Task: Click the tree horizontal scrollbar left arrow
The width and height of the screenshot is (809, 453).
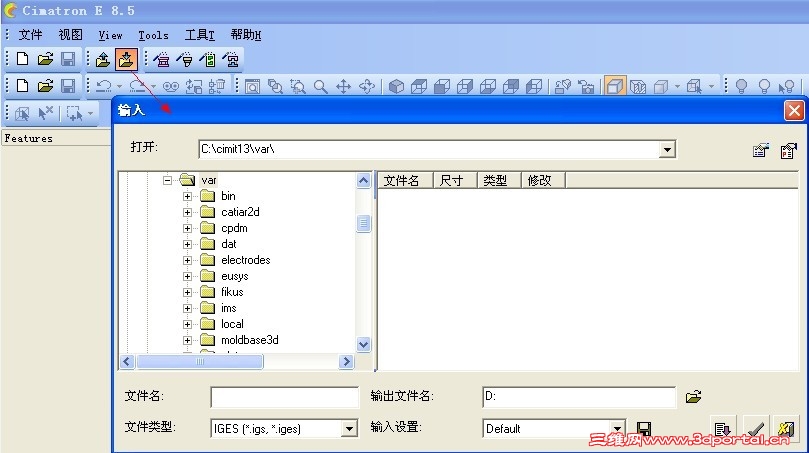Action: pyautogui.click(x=127, y=362)
